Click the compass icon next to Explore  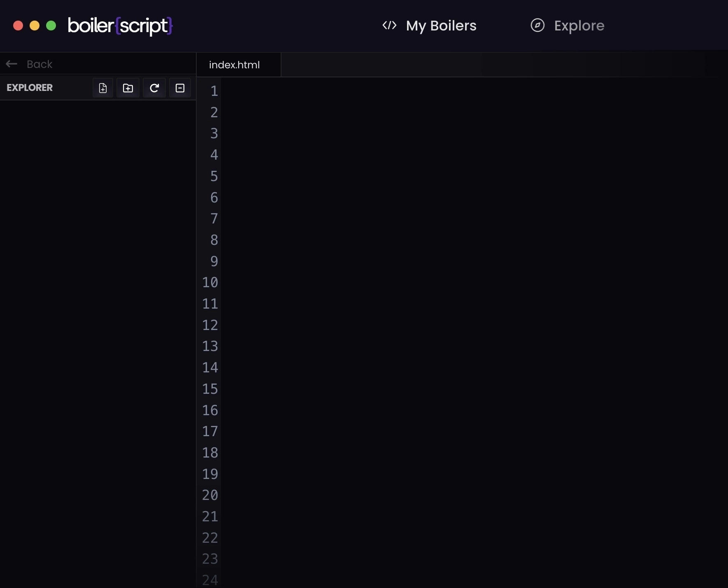537,26
